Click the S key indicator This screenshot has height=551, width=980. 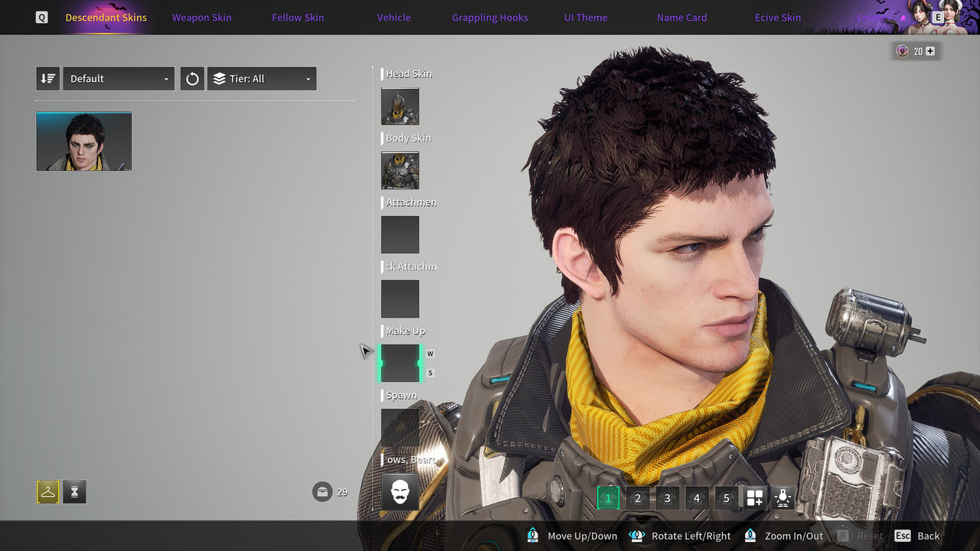pos(430,373)
